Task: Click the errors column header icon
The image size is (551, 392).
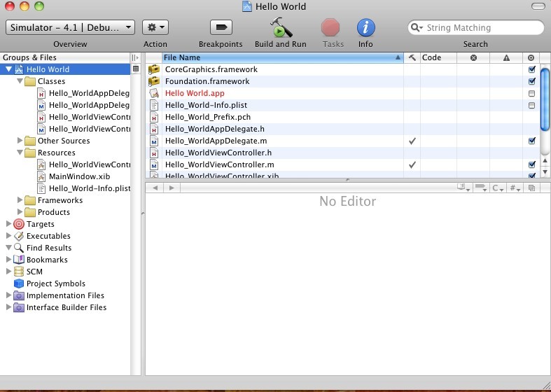Action: tap(473, 57)
